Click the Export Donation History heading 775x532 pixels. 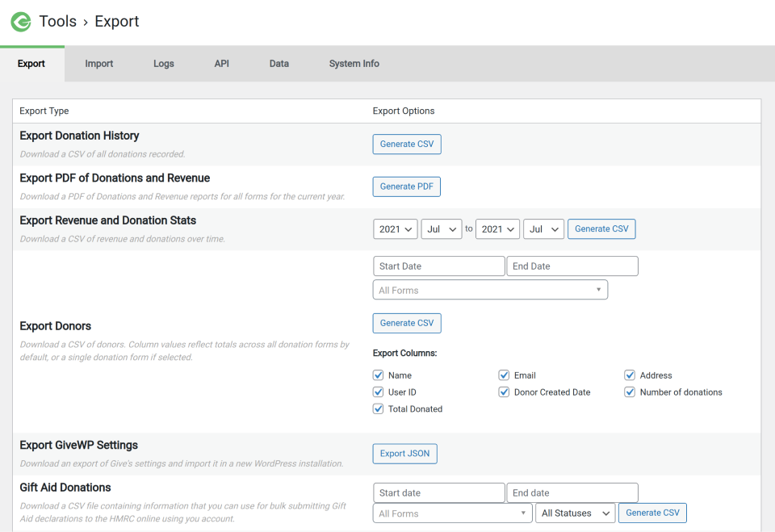(x=79, y=136)
